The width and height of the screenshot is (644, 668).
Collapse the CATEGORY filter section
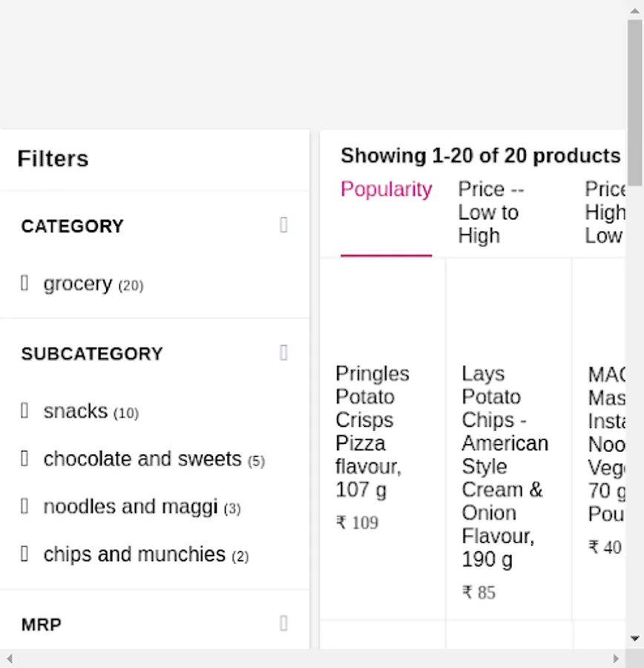tap(283, 226)
